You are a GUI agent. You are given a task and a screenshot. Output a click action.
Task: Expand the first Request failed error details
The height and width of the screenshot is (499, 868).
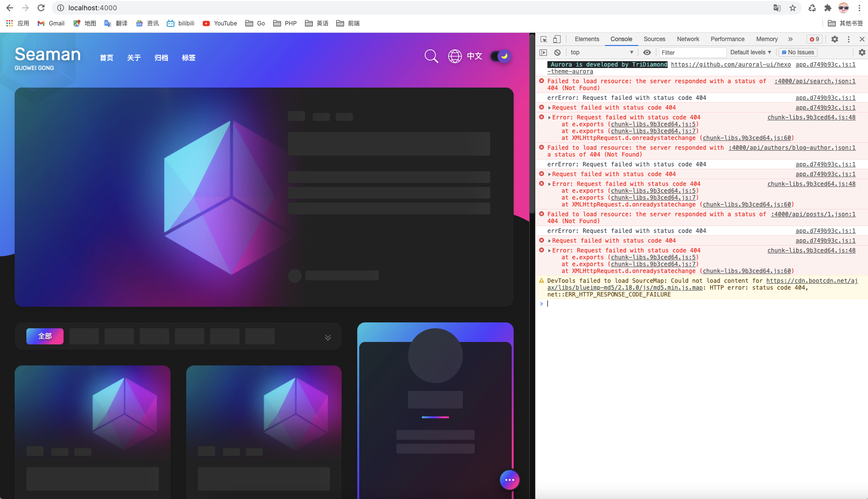pyautogui.click(x=549, y=107)
